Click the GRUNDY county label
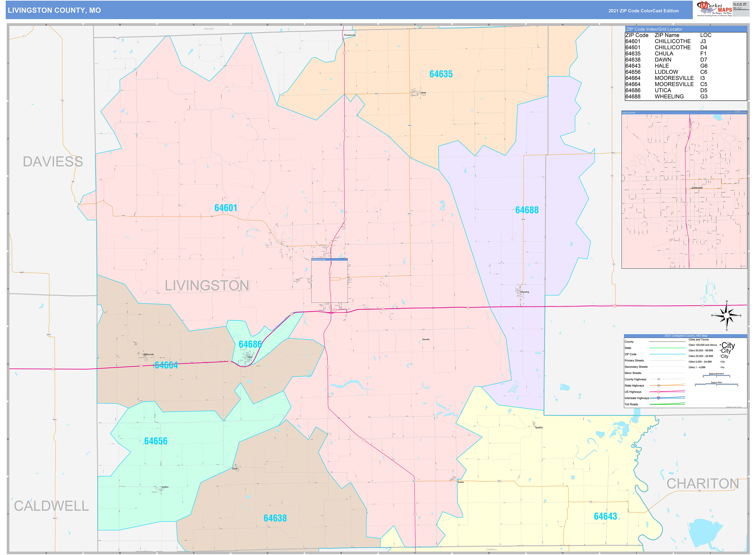Viewport: 756px width, 555px height. [209, 29]
